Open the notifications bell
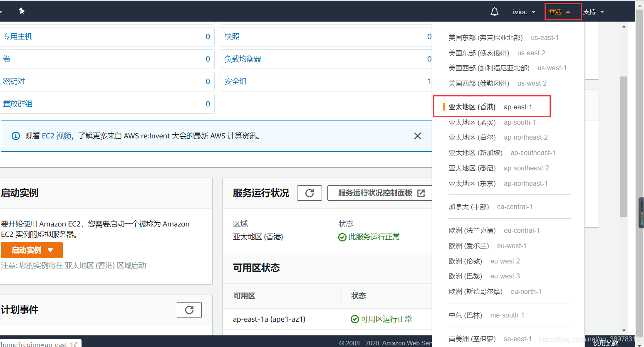This screenshot has height=347, width=644. click(x=494, y=12)
